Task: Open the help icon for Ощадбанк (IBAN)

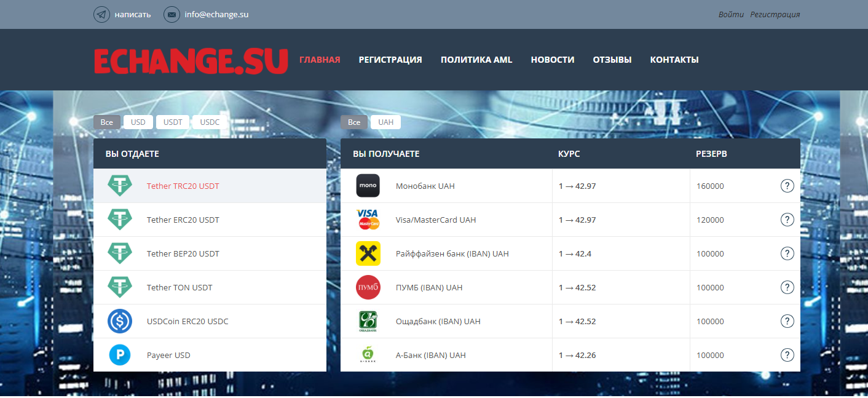Action: 787,321
